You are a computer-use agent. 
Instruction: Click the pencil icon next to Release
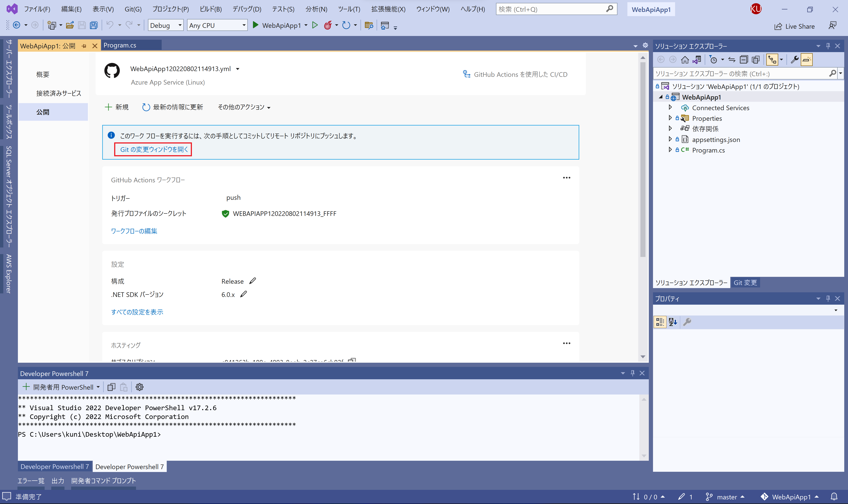(x=252, y=281)
